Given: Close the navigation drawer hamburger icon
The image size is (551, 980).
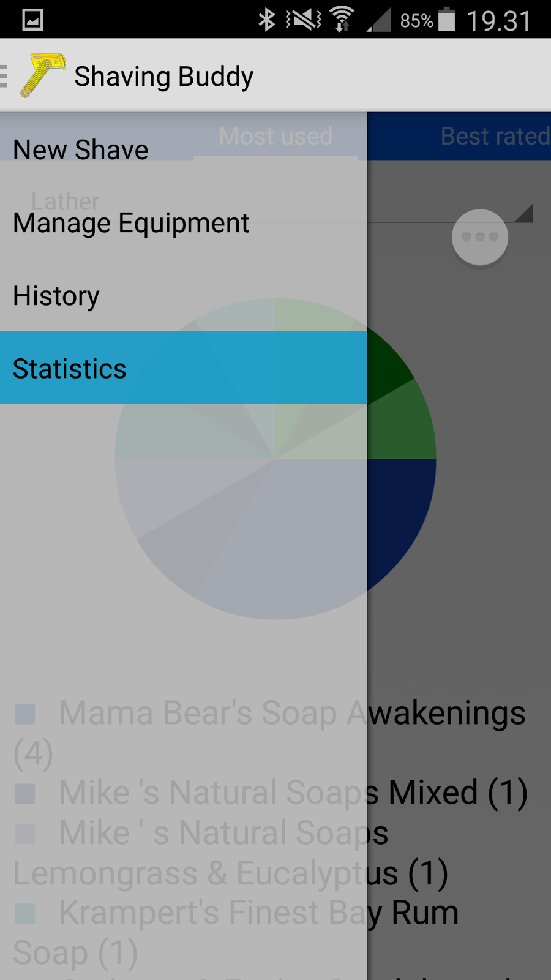Looking at the screenshot, I should tap(5, 76).
